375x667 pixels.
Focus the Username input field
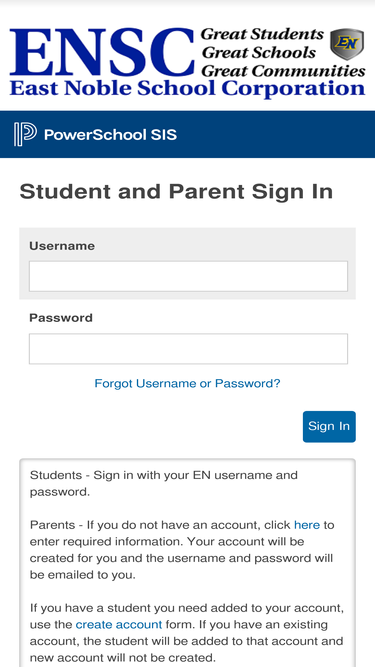tap(188, 276)
